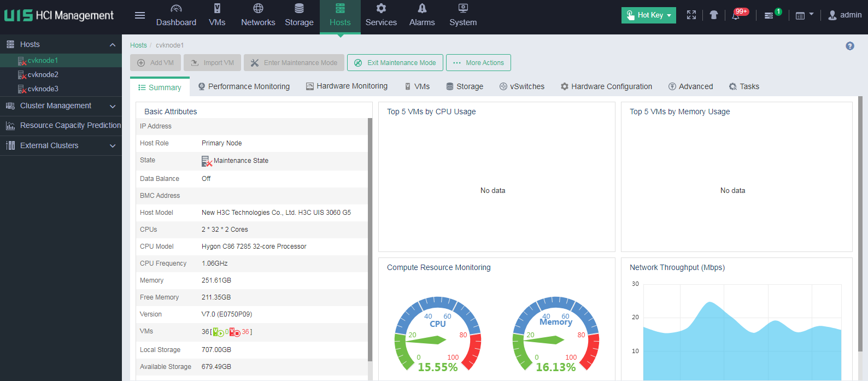Click the shirt theme skin icon
The height and width of the screenshot is (381, 868).
(714, 15)
